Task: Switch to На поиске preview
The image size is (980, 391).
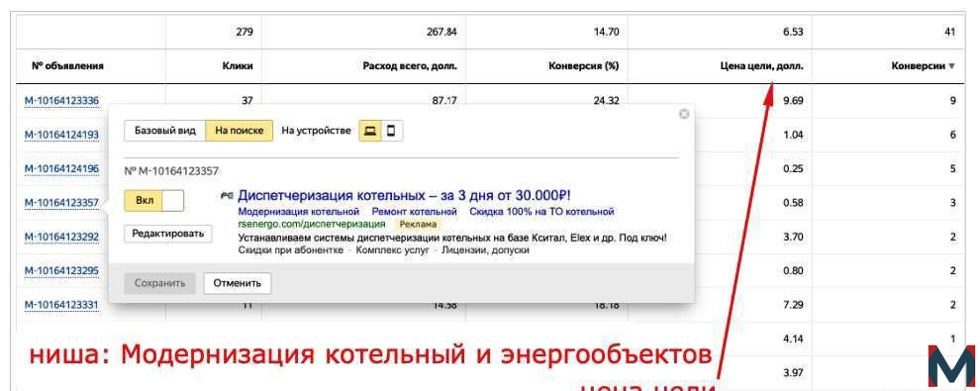Action: (x=240, y=132)
